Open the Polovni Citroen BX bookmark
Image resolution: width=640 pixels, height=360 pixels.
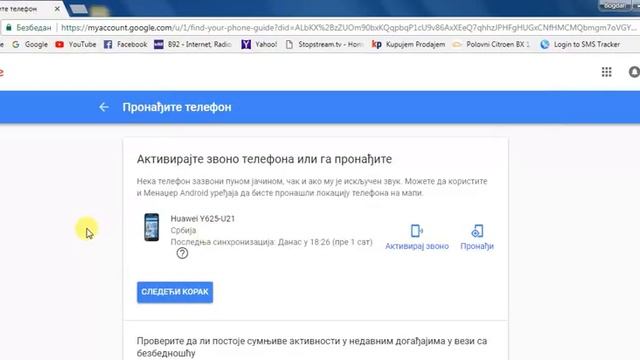click(491, 44)
